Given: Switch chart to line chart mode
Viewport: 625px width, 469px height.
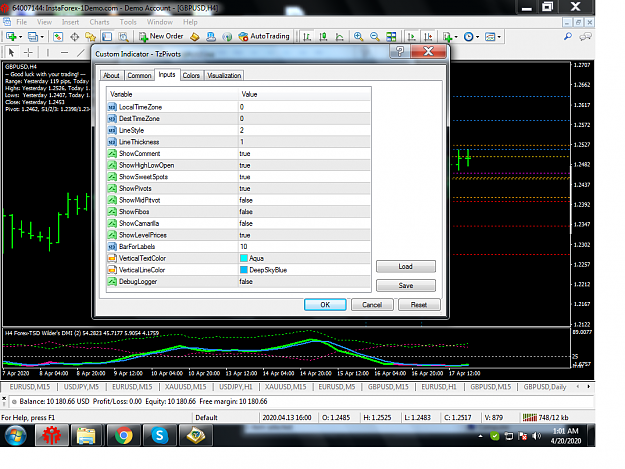Looking at the screenshot, I should coord(340,37).
